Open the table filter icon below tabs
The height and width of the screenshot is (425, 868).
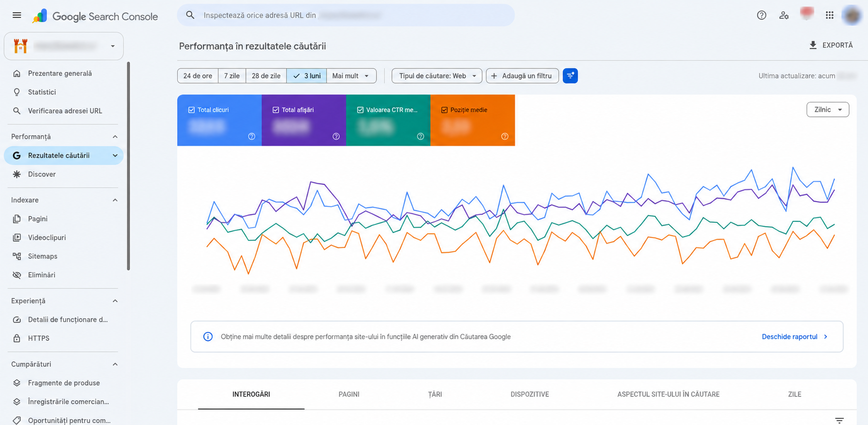click(x=839, y=420)
